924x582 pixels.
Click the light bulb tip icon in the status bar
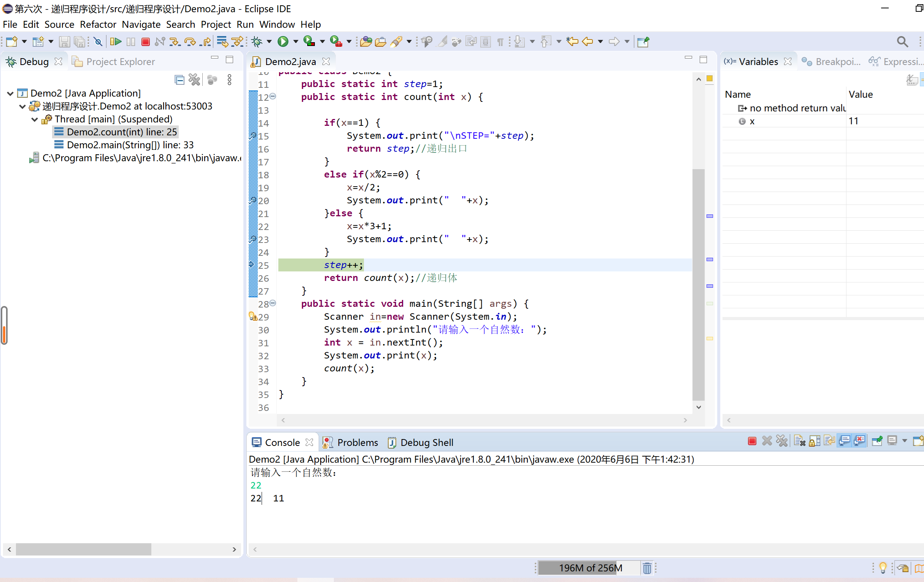(x=883, y=568)
